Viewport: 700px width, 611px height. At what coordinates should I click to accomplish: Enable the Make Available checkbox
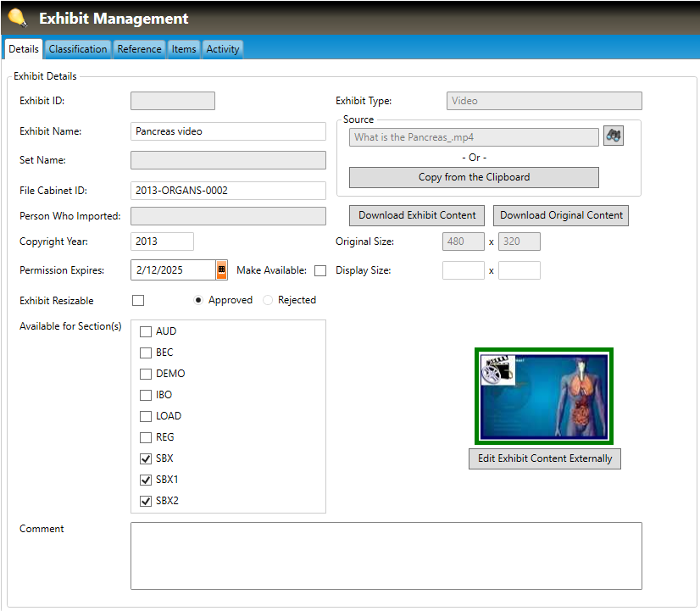point(320,271)
